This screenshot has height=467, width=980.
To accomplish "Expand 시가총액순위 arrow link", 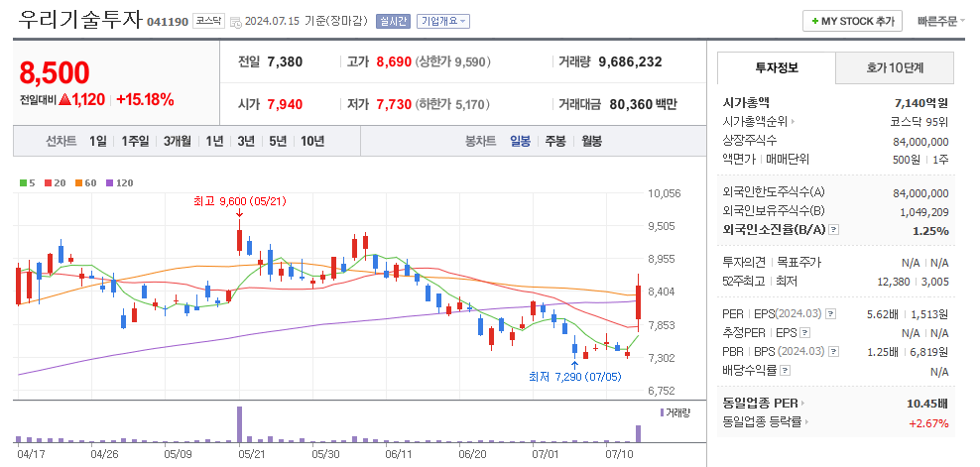I will [760, 122].
